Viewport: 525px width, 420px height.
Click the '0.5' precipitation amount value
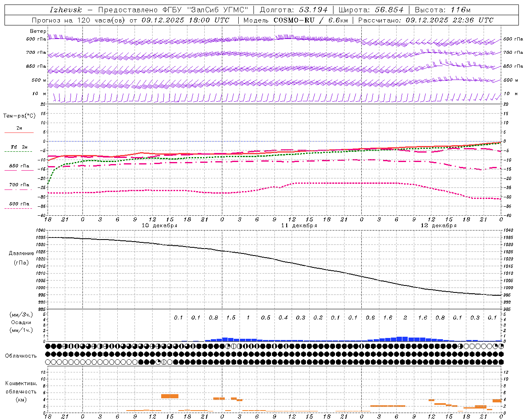[266, 317]
